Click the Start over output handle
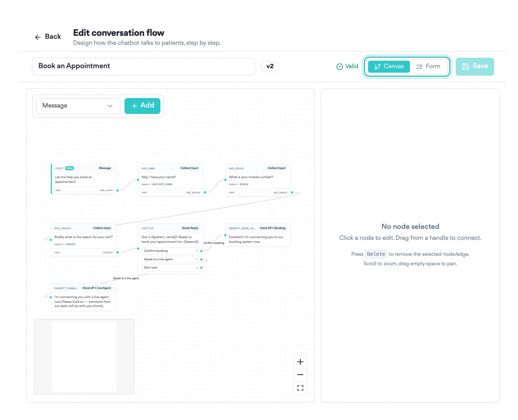518x420 pixels. click(201, 267)
